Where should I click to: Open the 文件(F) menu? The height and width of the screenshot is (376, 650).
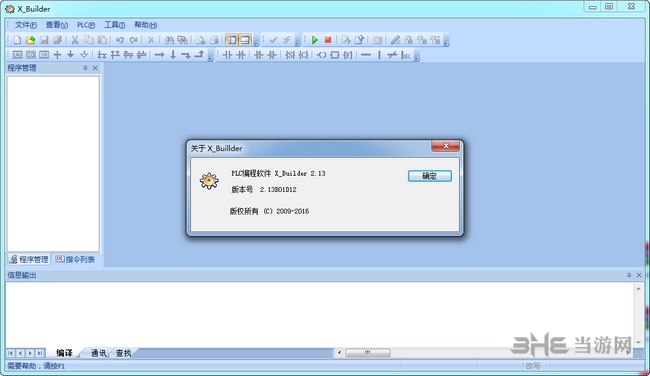click(x=26, y=25)
